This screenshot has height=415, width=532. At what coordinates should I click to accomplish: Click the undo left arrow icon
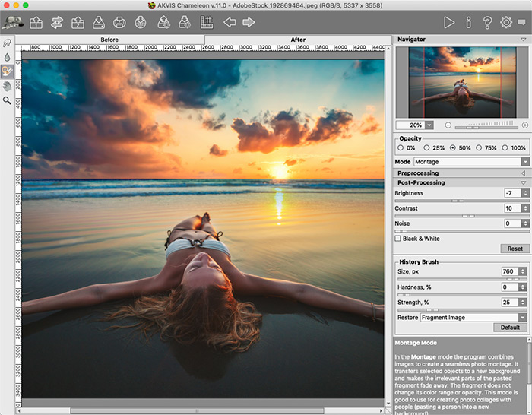230,22
